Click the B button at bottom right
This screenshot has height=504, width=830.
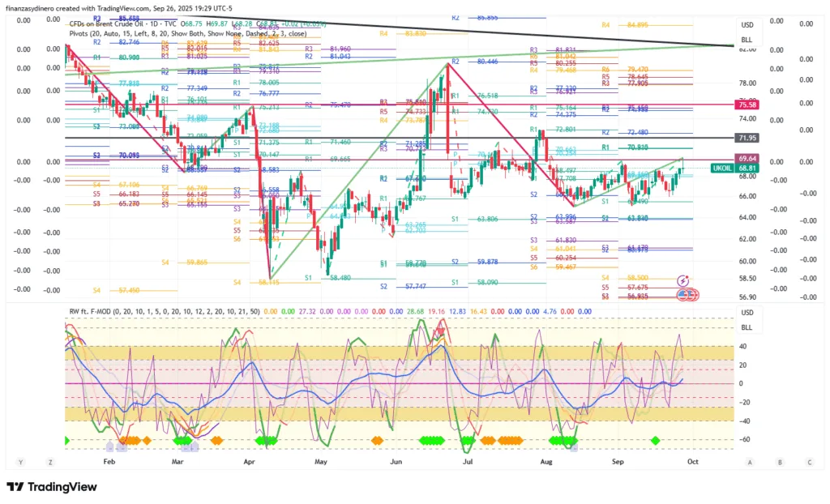pos(779,462)
